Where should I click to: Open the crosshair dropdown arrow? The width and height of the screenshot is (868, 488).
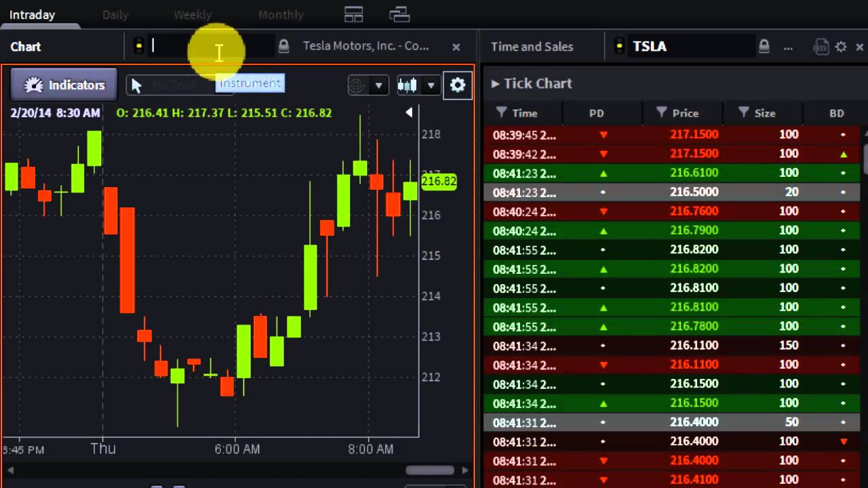tap(379, 85)
